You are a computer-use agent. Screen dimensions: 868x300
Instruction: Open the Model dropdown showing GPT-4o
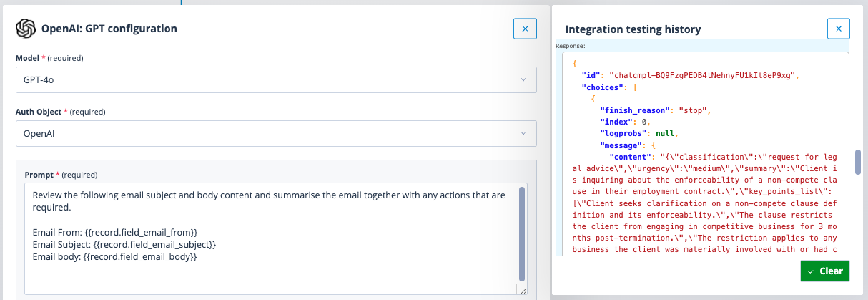tap(276, 80)
